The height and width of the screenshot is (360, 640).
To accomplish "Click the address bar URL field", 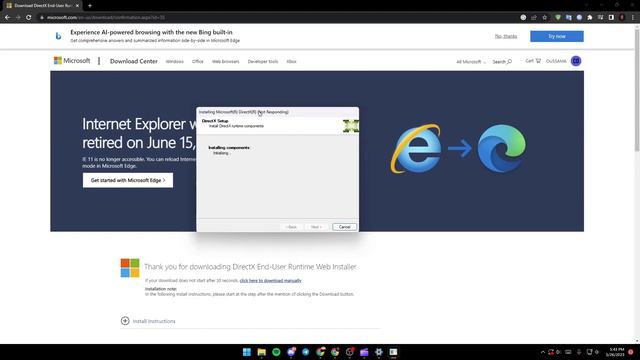I will [278, 18].
